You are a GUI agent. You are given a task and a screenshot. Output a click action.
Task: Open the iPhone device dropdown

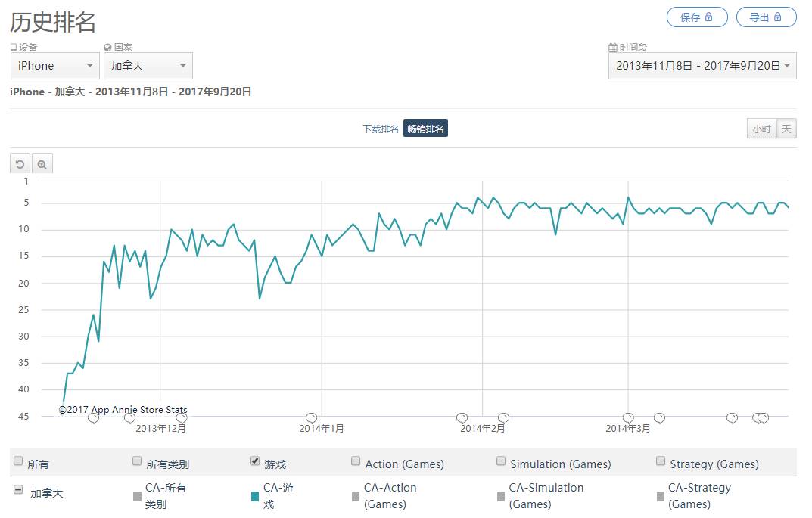[x=55, y=66]
